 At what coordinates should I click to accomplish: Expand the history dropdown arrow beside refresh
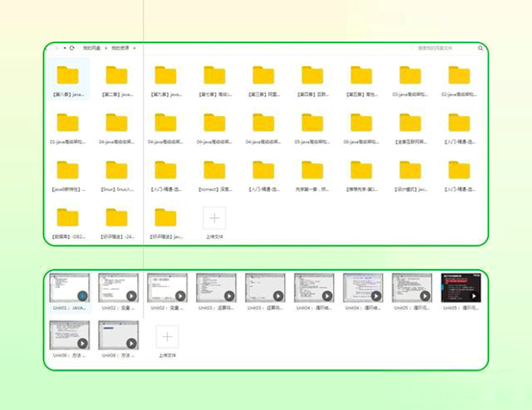point(64,48)
